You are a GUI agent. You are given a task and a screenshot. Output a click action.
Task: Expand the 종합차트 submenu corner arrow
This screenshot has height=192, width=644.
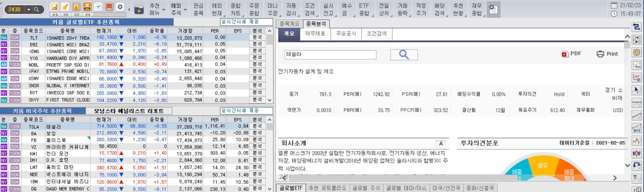243,16
